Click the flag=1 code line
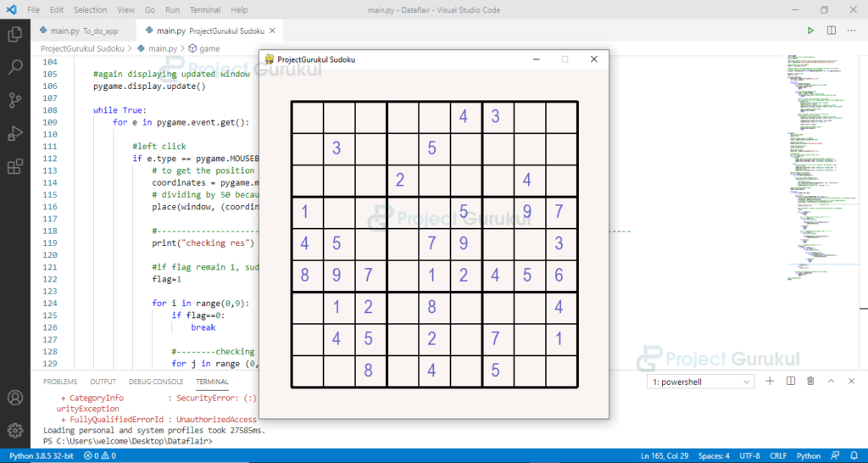868x463 pixels. point(167,279)
